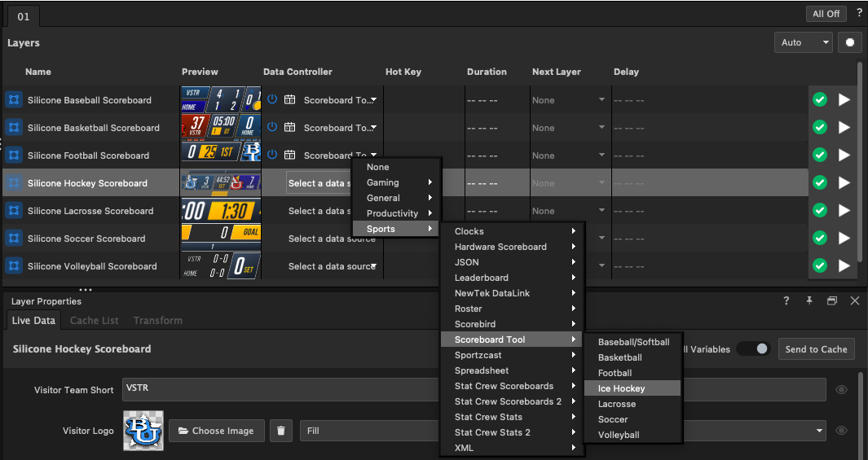Play the Silicone Lacrosse Scoreboard layer
The width and height of the screenshot is (868, 460).
point(844,211)
